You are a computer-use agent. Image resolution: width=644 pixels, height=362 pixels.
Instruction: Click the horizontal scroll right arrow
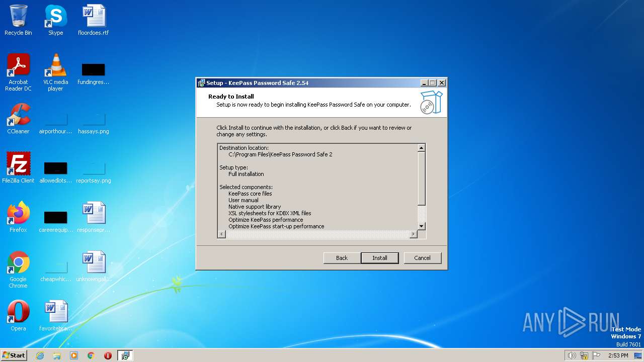coord(414,234)
